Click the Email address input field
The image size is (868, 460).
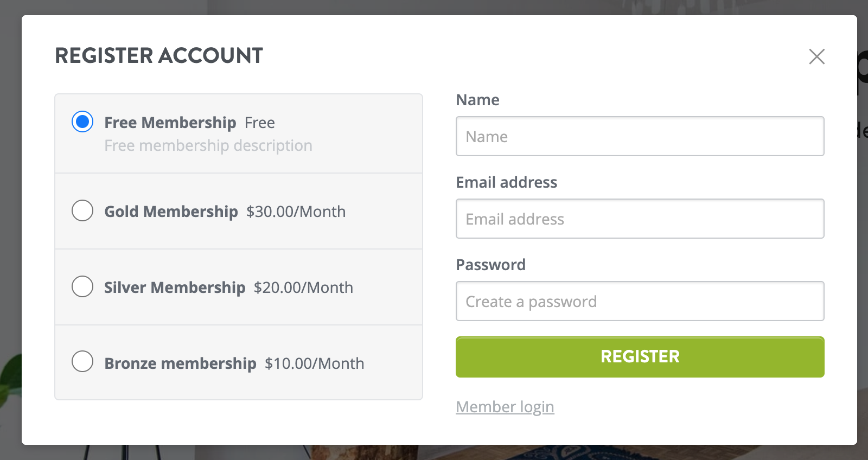pyautogui.click(x=640, y=219)
